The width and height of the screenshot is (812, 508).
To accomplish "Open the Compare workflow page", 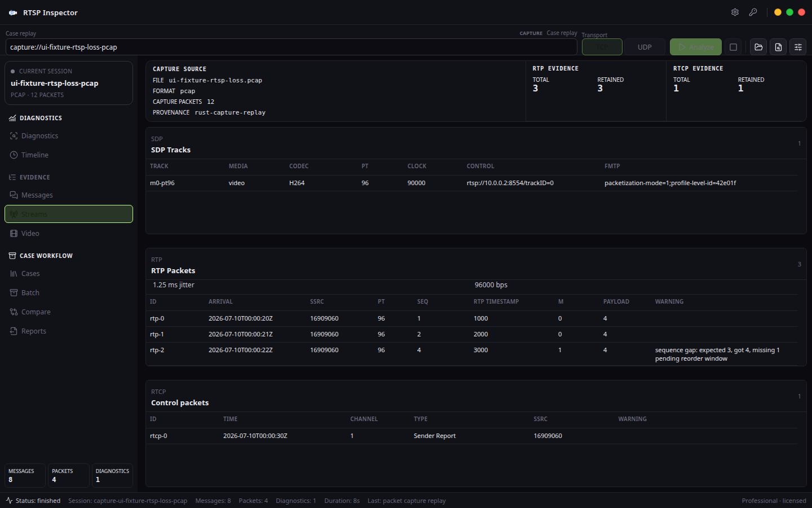I will pos(69,312).
